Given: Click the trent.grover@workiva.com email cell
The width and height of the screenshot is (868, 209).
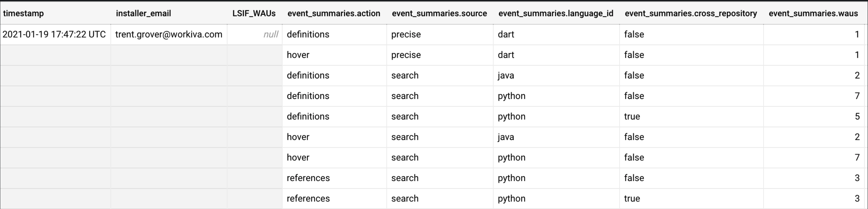Looking at the screenshot, I should pyautogui.click(x=168, y=34).
